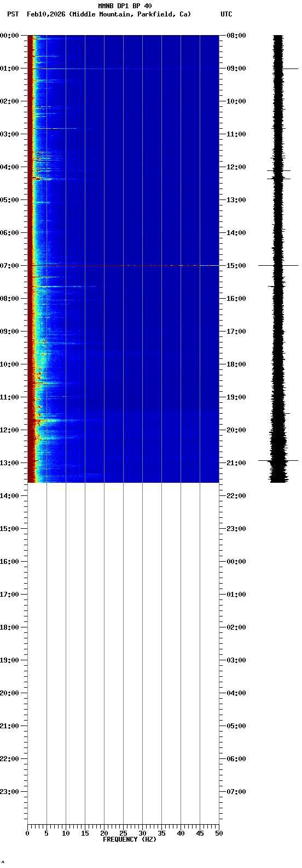Click the "5" frequency axis tick label
Viewport: 302px width, 868px height.
47,833
